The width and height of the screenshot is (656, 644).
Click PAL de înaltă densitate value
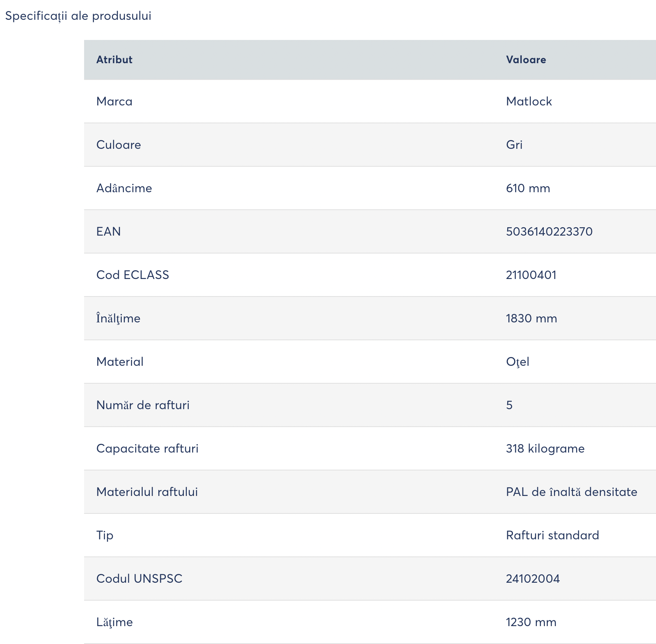(x=571, y=492)
